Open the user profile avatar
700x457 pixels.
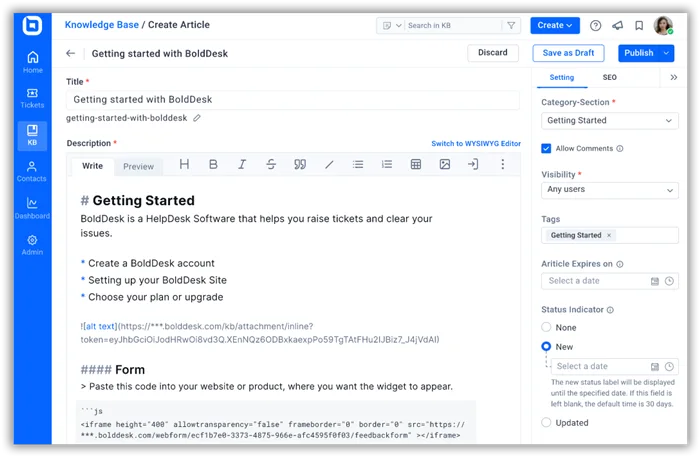tap(663, 25)
